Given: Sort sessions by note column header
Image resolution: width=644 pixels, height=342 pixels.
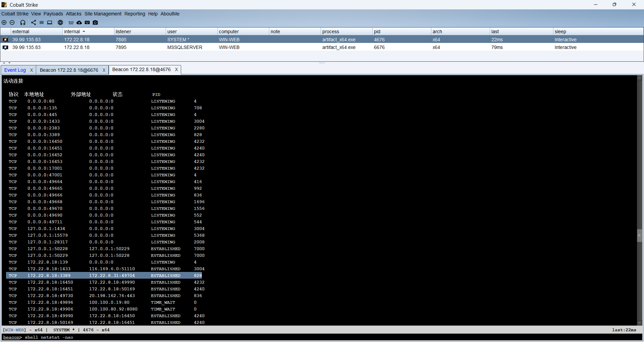Looking at the screenshot, I should [295, 32].
